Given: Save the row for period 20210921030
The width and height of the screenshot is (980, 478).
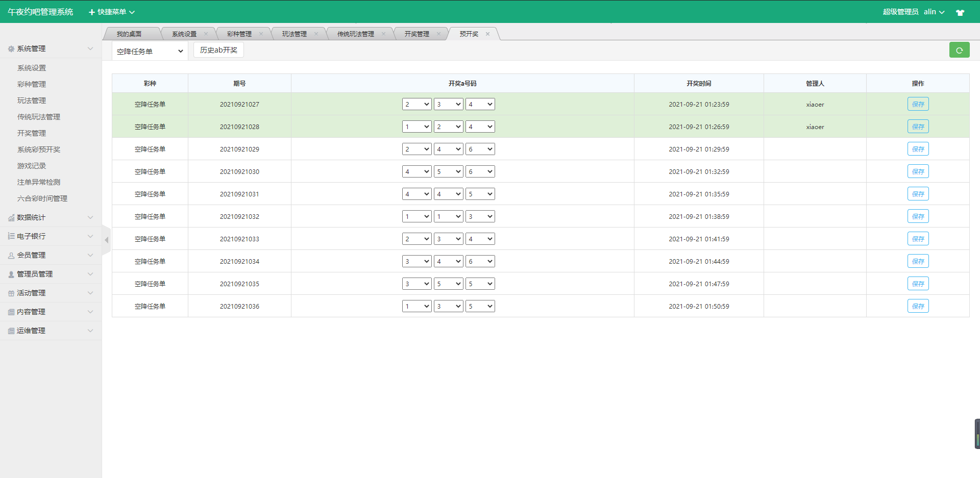Looking at the screenshot, I should click(918, 171).
